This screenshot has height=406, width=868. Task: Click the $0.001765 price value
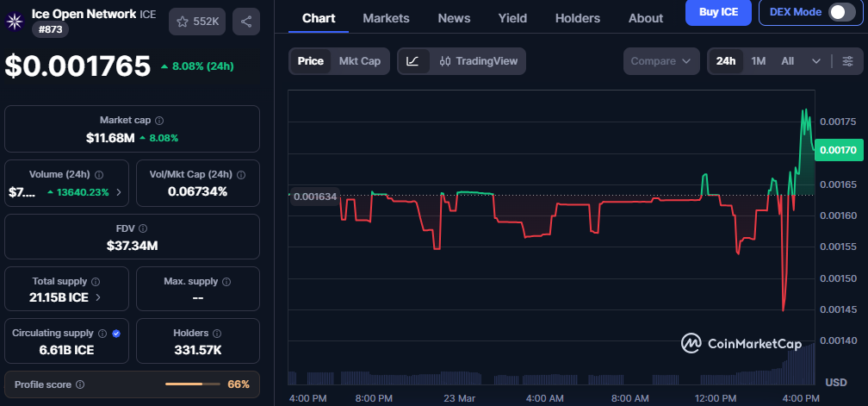pos(77,66)
